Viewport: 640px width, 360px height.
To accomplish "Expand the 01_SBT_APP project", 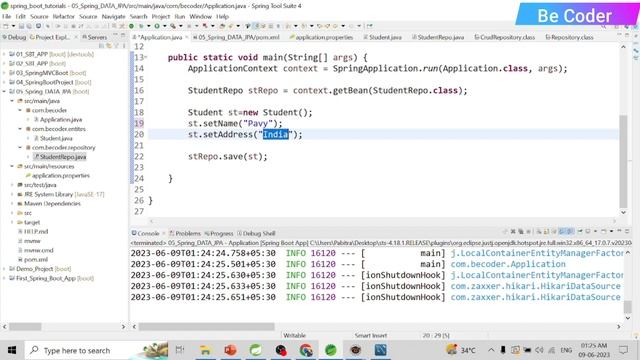I will click(x=4, y=54).
